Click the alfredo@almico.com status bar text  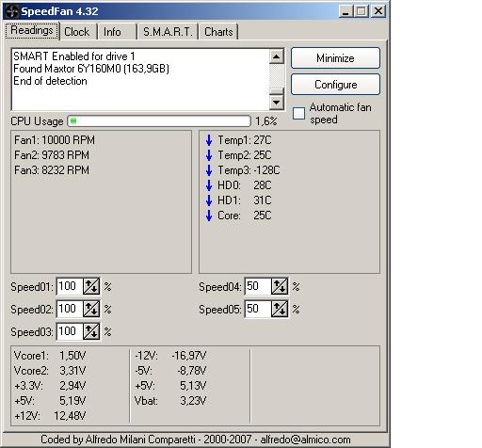pyautogui.click(x=305, y=440)
